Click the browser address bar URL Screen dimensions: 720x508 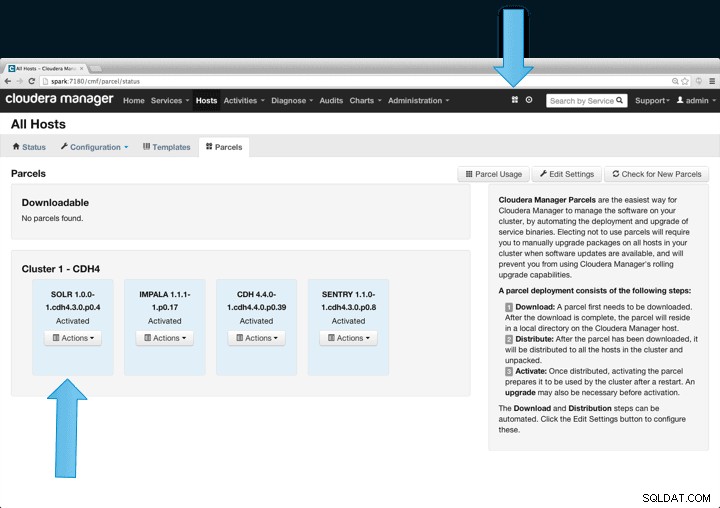(x=95, y=81)
